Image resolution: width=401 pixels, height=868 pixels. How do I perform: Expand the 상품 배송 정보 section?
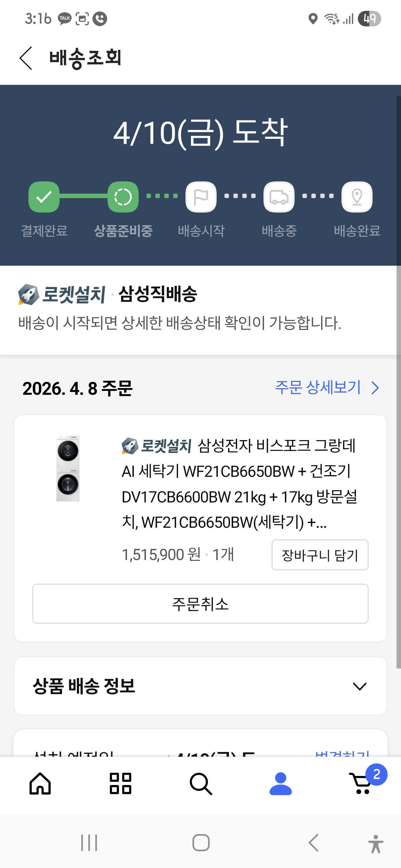360,686
